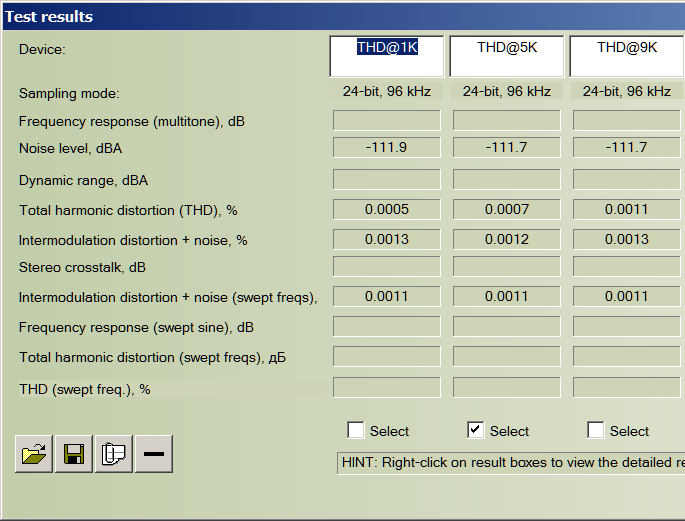This screenshot has height=521, width=685.
Task: Click empty stereo crosstalk box for THD@1K
Action: [387, 266]
